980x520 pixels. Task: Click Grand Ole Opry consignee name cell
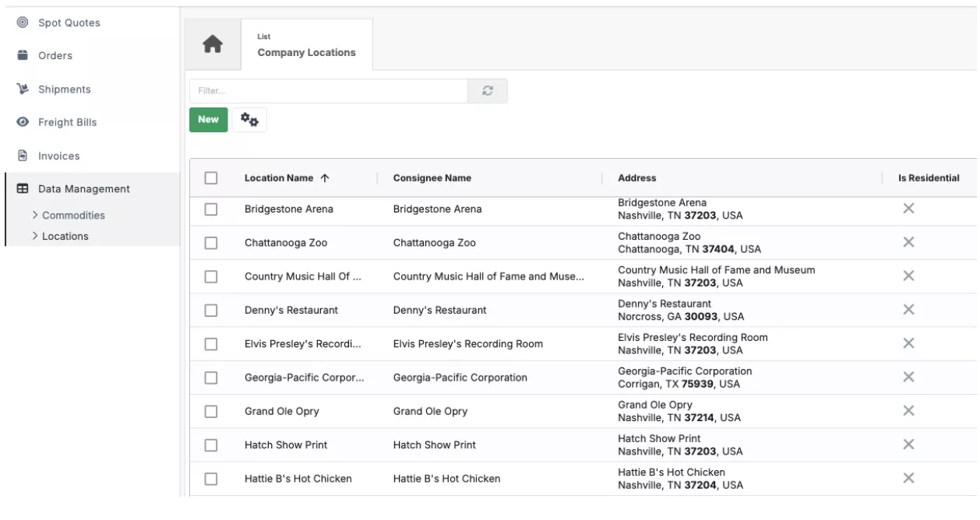431,411
